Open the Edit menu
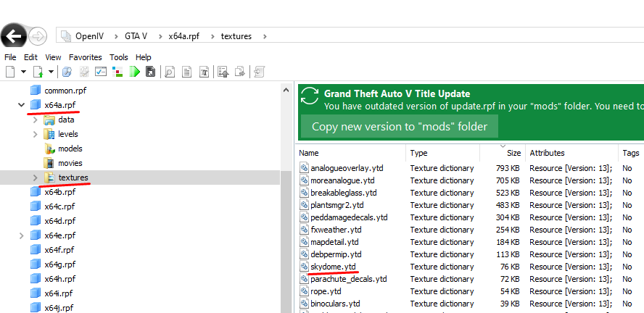 [x=30, y=57]
